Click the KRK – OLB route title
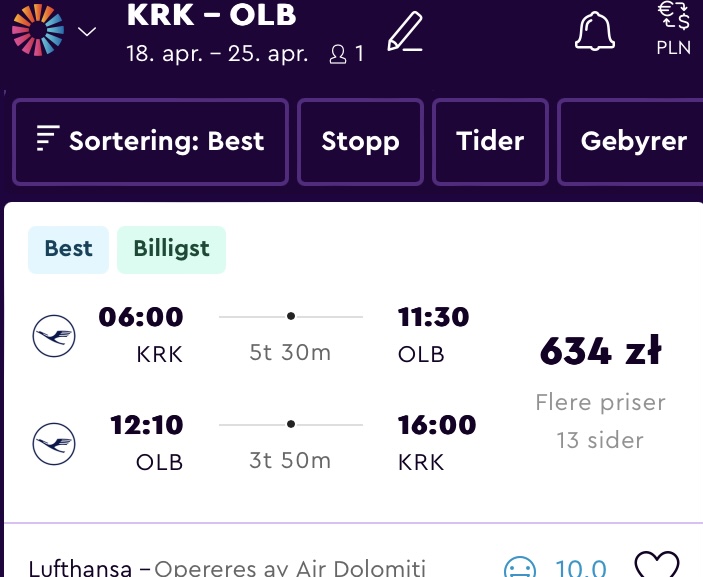The height and width of the screenshot is (577, 703). (x=212, y=14)
